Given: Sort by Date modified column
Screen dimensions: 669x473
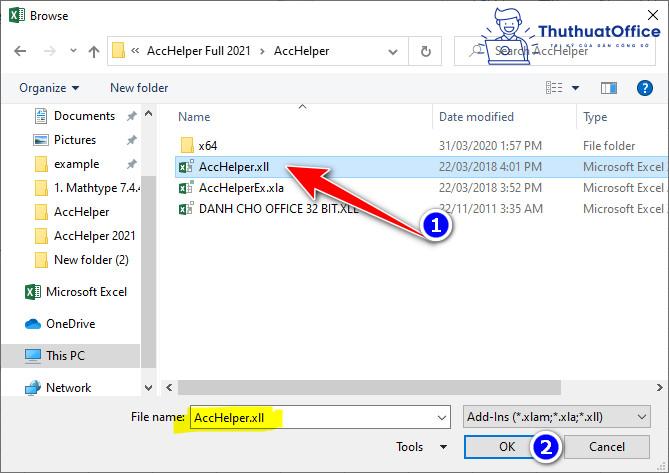Looking at the screenshot, I should point(476,117).
